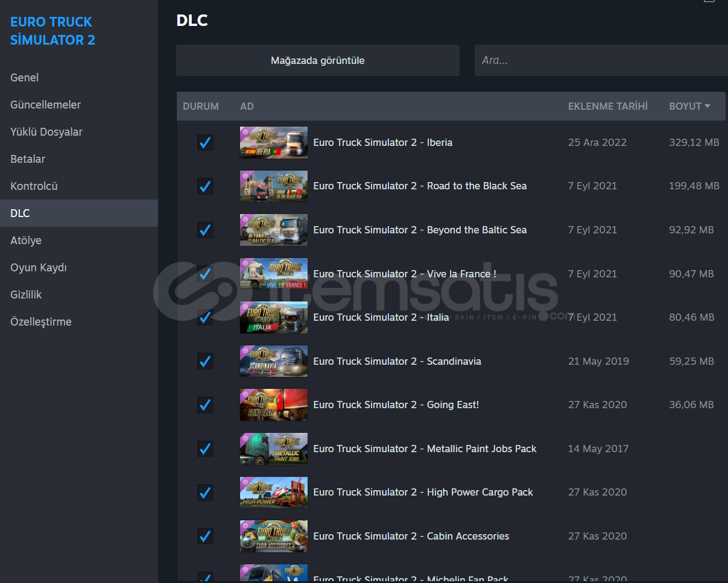Viewport: 728px width, 583px height.
Task: Click the Italia DLC thumbnail
Action: click(x=274, y=318)
